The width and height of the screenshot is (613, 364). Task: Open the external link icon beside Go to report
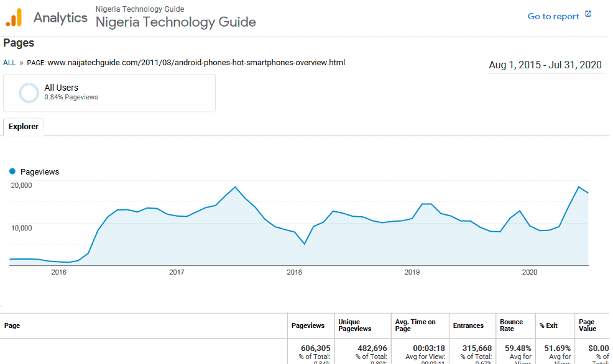pos(588,14)
